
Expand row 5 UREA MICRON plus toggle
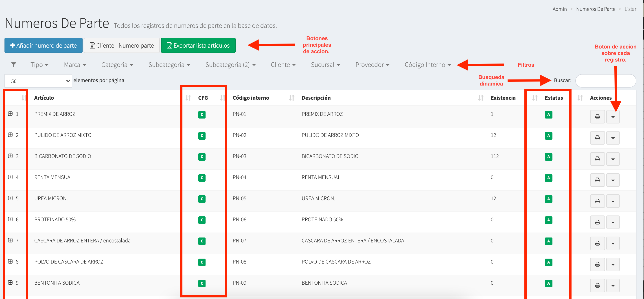(x=10, y=198)
